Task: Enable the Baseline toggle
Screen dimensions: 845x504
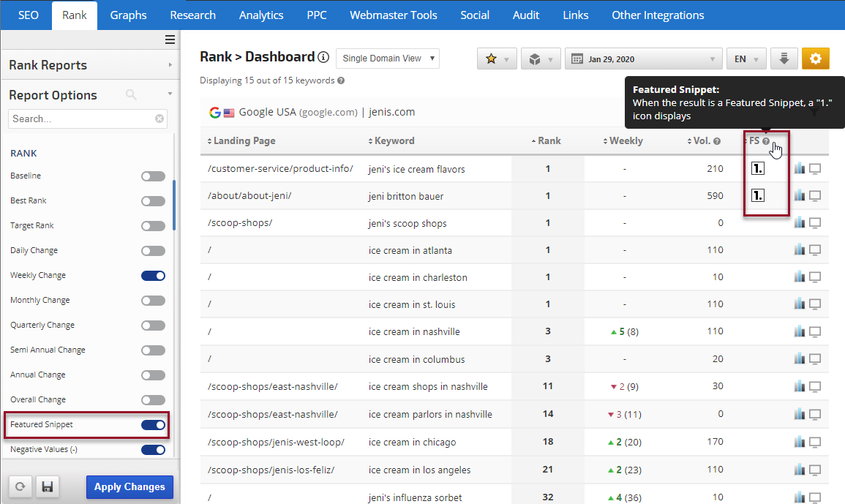Action: (153, 176)
